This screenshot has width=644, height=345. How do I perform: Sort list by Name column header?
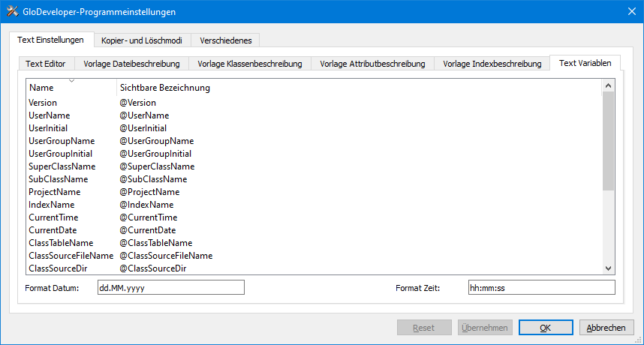(x=71, y=88)
